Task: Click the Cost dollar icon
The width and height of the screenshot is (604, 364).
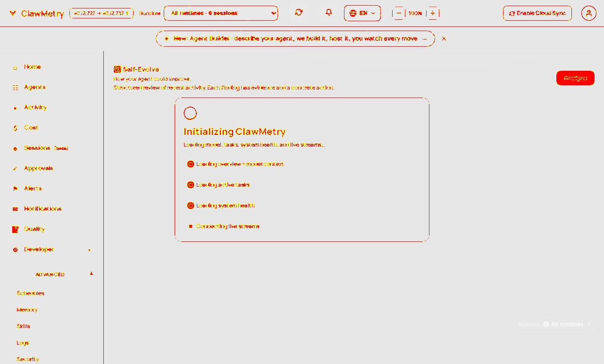Action: click(15, 128)
